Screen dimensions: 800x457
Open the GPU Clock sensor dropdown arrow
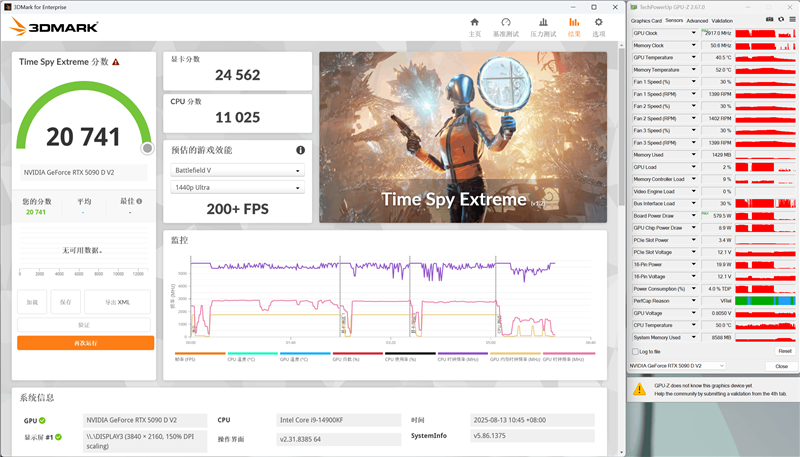(x=693, y=33)
